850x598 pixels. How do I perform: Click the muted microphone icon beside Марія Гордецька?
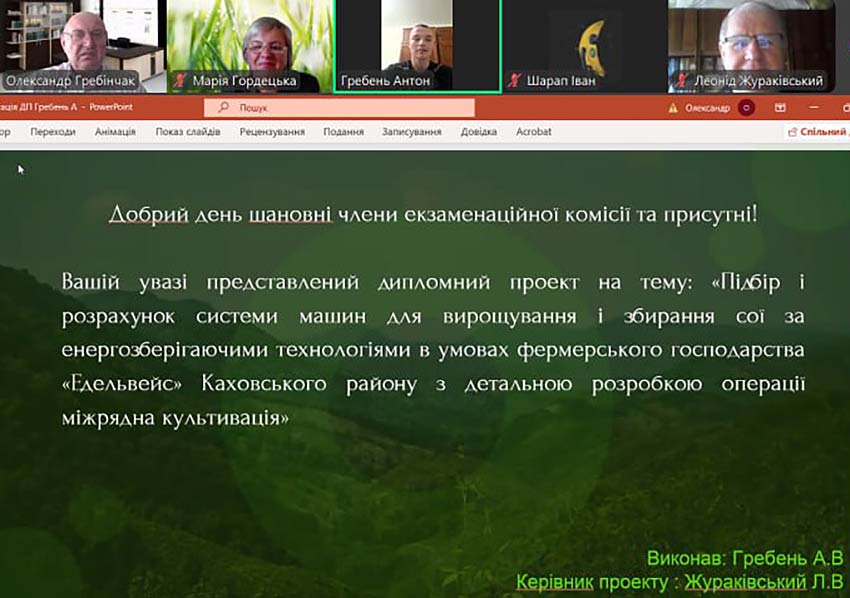(x=179, y=81)
